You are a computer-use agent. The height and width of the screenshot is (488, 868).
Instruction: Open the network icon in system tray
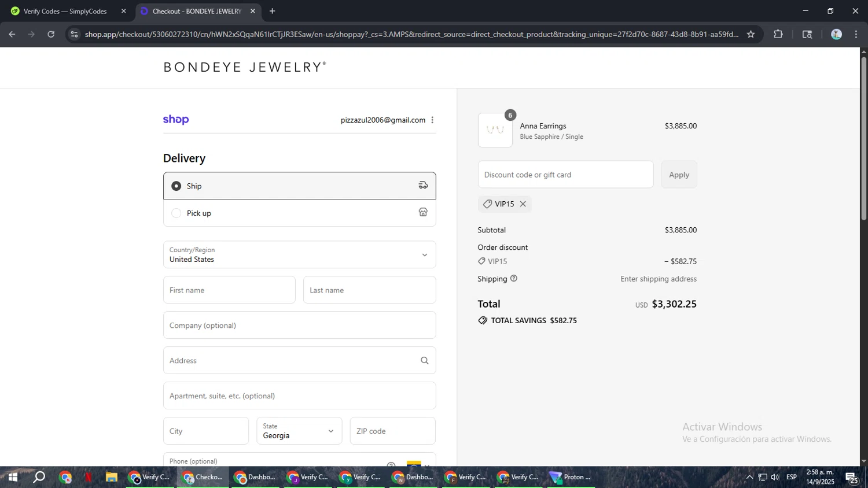click(x=763, y=478)
